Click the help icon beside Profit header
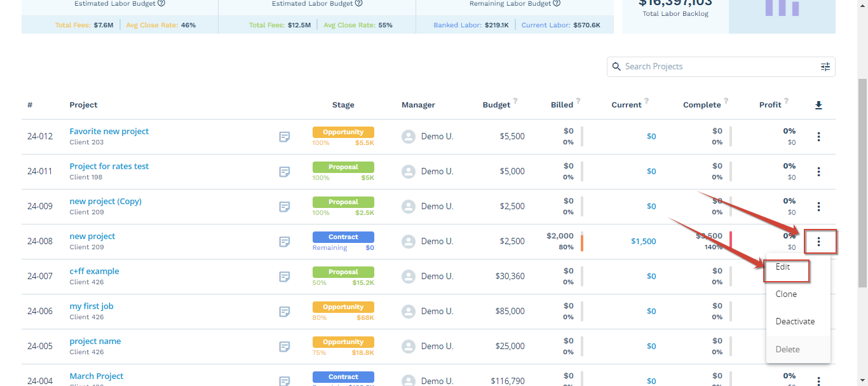 click(x=787, y=100)
